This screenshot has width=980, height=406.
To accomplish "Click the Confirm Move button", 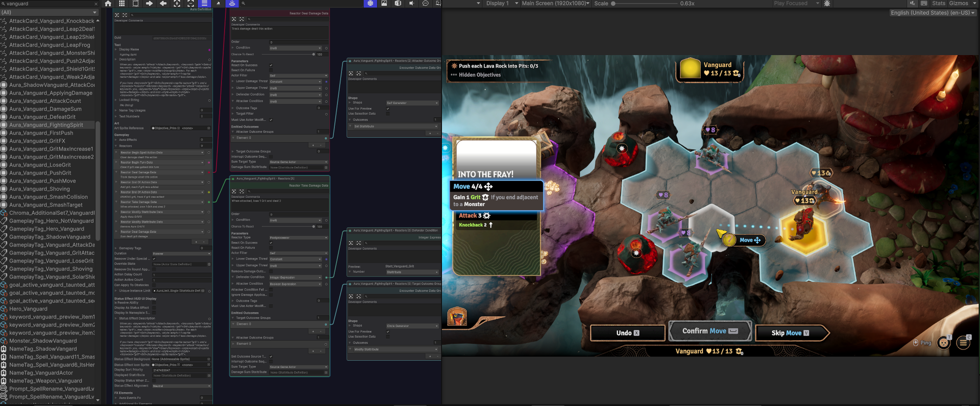I will tap(710, 331).
